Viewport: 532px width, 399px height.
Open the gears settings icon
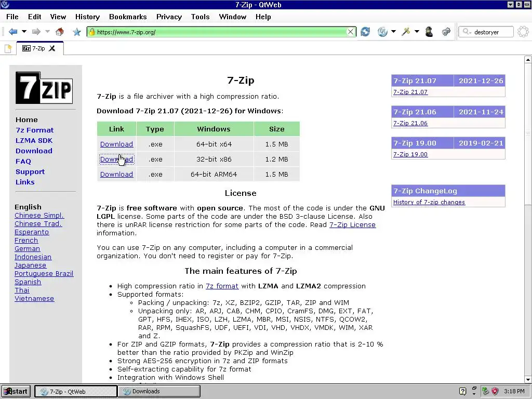(446, 32)
